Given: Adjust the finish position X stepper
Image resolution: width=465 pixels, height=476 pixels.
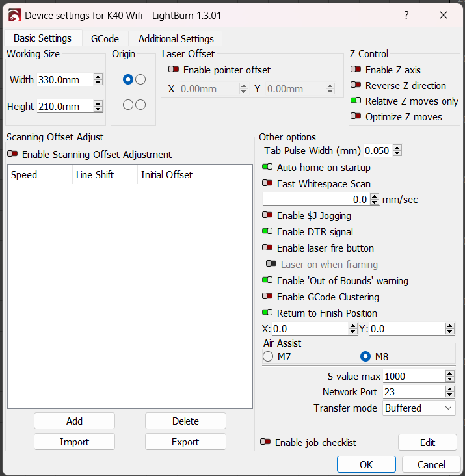Looking at the screenshot, I should (352, 329).
